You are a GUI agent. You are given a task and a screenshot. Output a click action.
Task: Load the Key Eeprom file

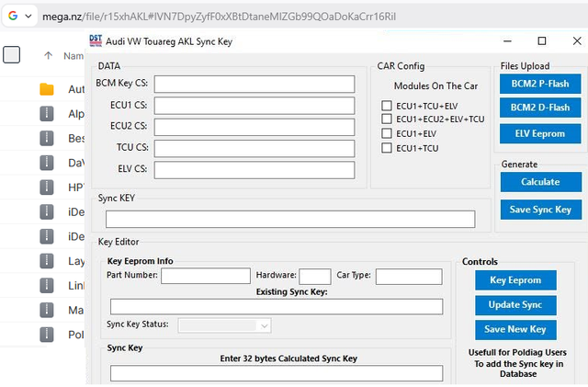515,280
